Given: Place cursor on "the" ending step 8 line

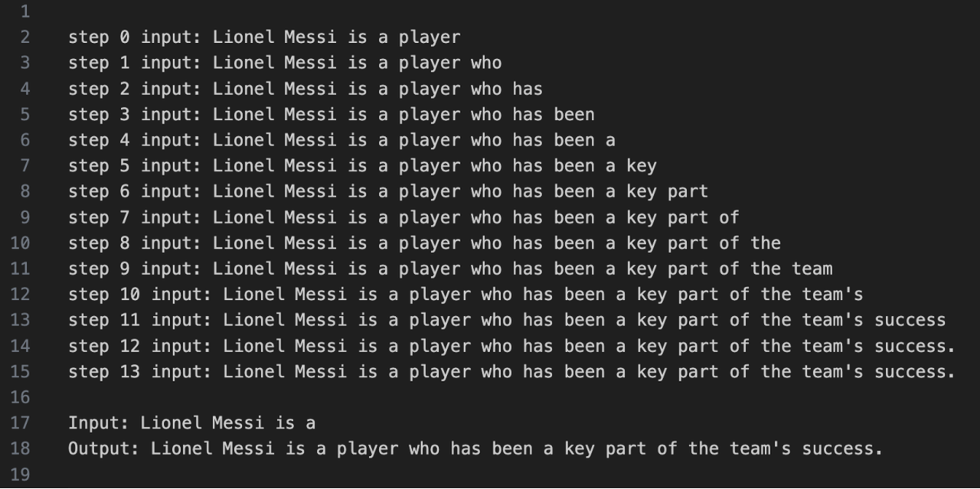Looking at the screenshot, I should [x=766, y=243].
